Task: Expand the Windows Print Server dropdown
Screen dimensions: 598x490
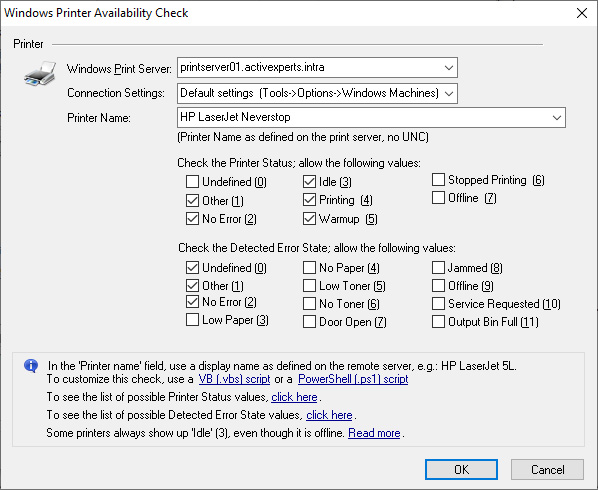Action: tap(448, 68)
